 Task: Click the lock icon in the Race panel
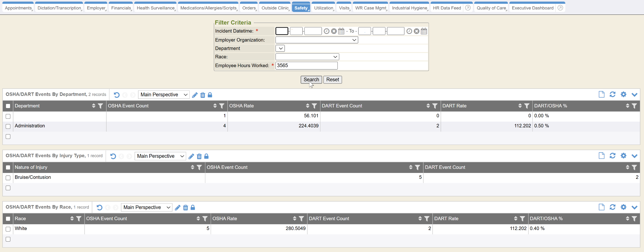(193, 208)
